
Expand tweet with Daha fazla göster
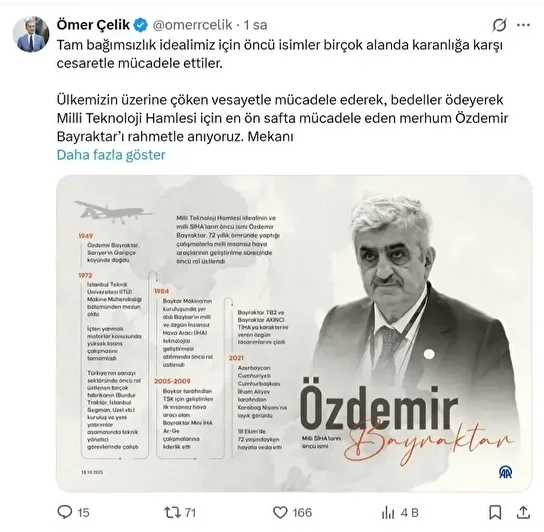[111, 155]
